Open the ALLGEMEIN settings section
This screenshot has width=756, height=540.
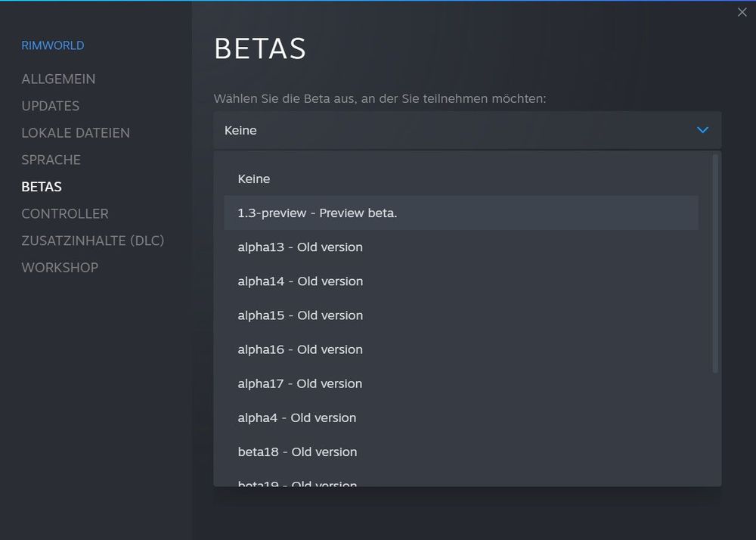point(58,79)
